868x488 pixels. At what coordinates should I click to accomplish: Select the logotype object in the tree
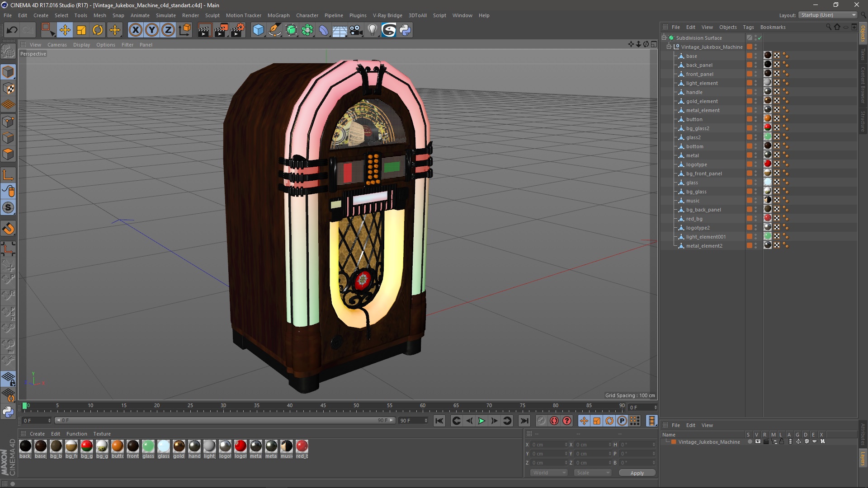696,164
